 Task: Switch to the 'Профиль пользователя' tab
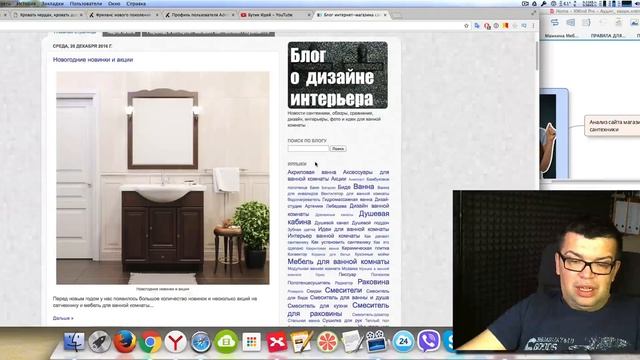coord(200,15)
